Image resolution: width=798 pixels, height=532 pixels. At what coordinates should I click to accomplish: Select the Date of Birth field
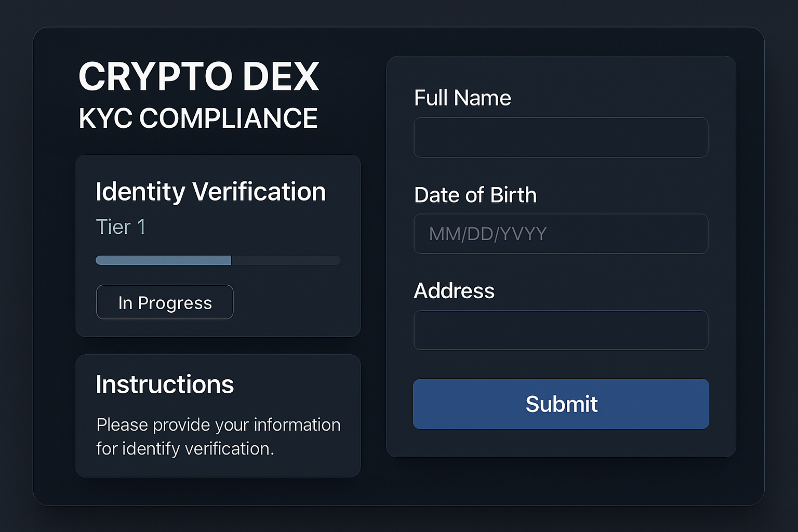pyautogui.click(x=561, y=234)
